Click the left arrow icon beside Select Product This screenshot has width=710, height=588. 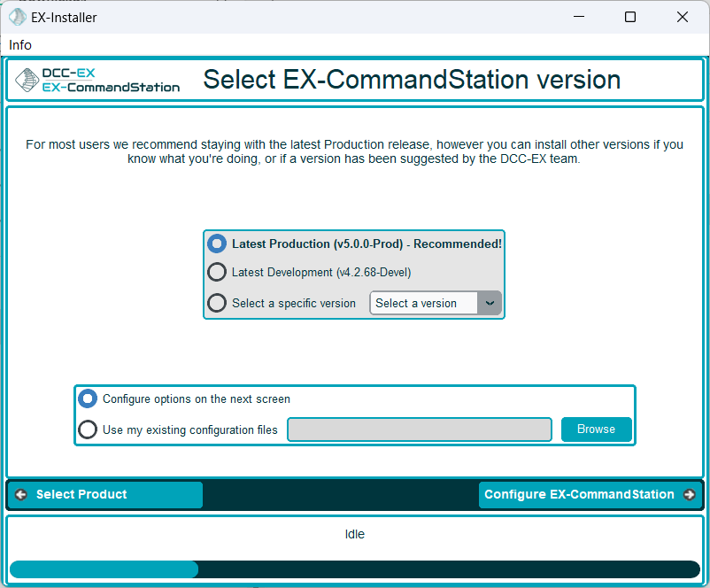click(x=21, y=495)
